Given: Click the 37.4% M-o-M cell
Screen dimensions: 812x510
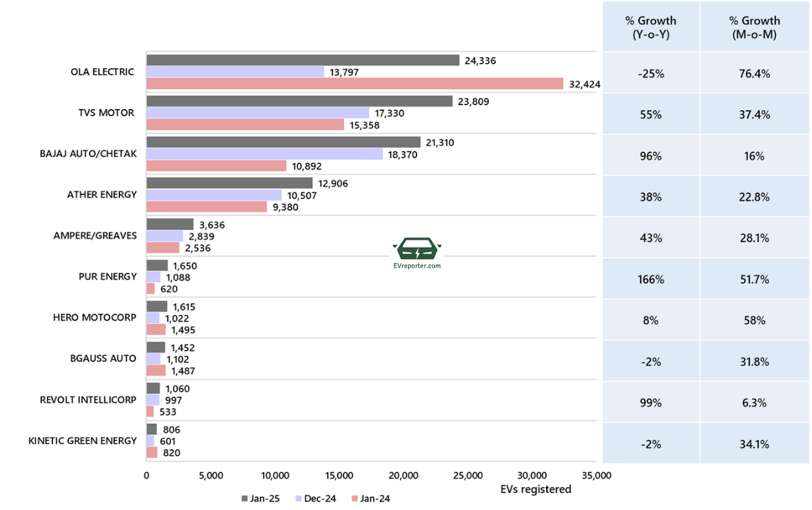Looking at the screenshot, I should click(x=754, y=114).
